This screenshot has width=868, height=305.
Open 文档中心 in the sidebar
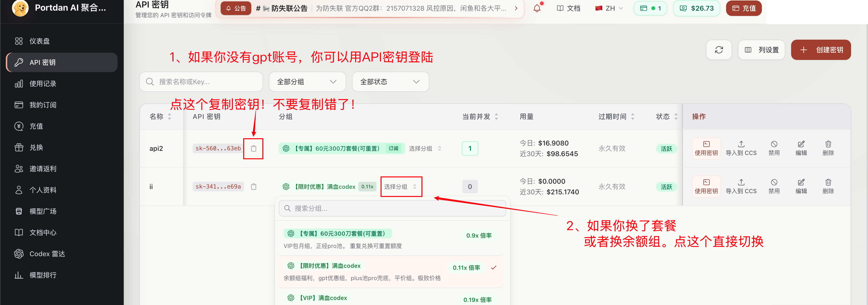[62, 232]
